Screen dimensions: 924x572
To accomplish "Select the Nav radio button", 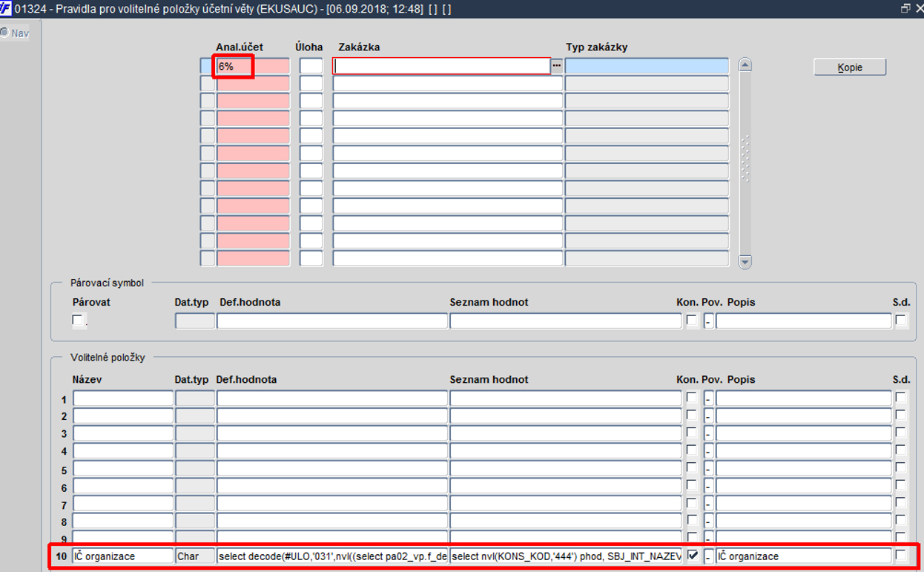I will coord(4,33).
